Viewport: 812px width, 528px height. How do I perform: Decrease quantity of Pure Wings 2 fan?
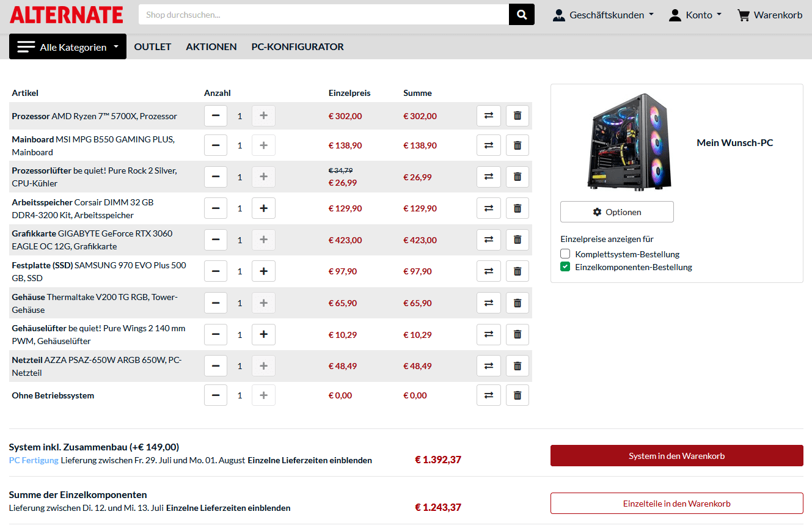coord(216,334)
